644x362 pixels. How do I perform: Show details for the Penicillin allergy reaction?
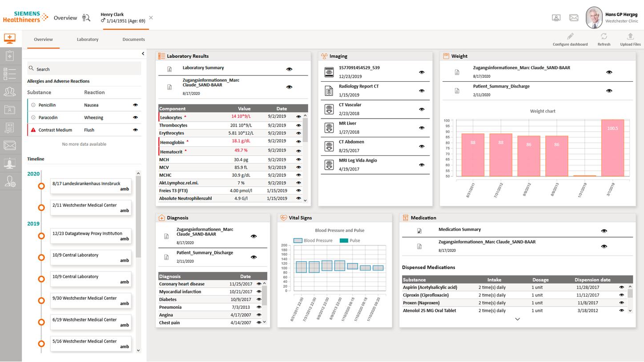click(x=136, y=105)
